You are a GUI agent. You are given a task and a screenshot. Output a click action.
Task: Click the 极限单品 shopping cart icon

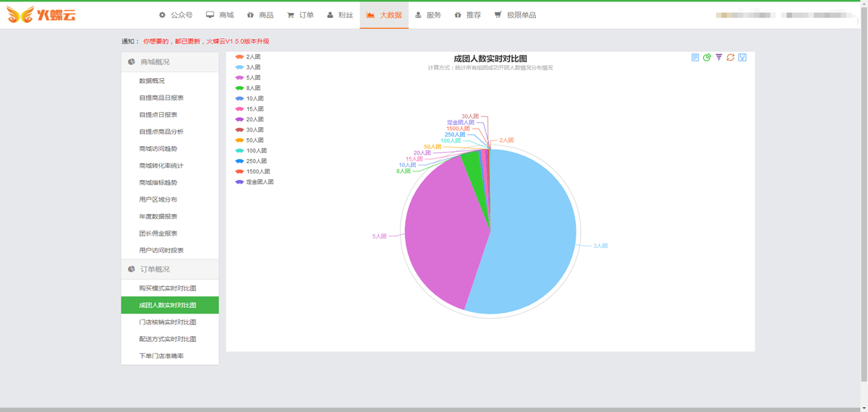coord(498,15)
